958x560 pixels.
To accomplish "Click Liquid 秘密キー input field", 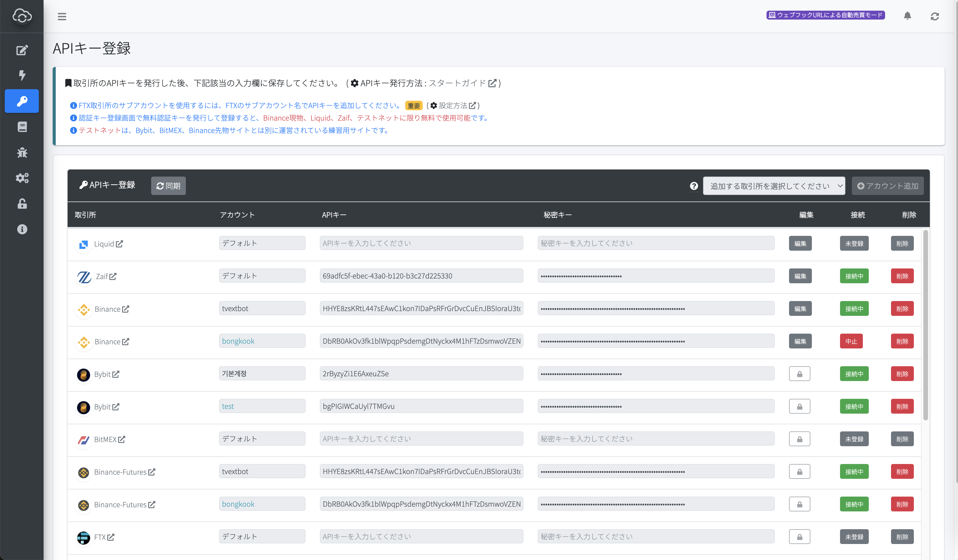I will coord(656,243).
